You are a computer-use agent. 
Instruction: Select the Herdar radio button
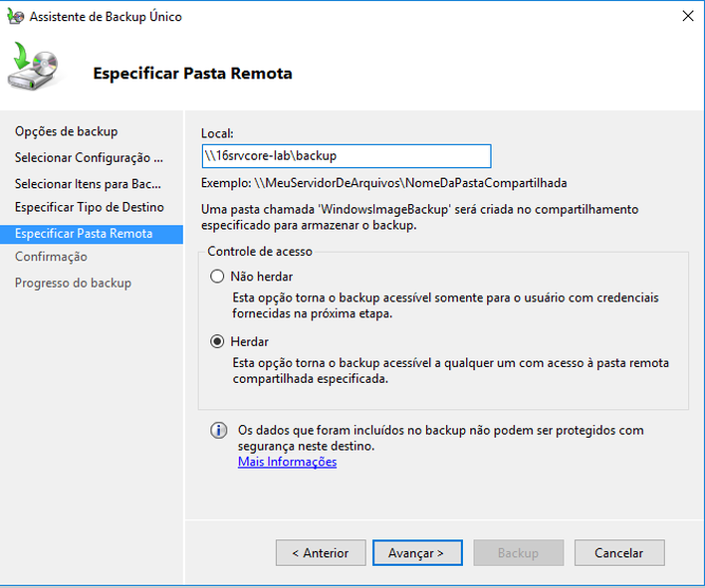click(217, 342)
